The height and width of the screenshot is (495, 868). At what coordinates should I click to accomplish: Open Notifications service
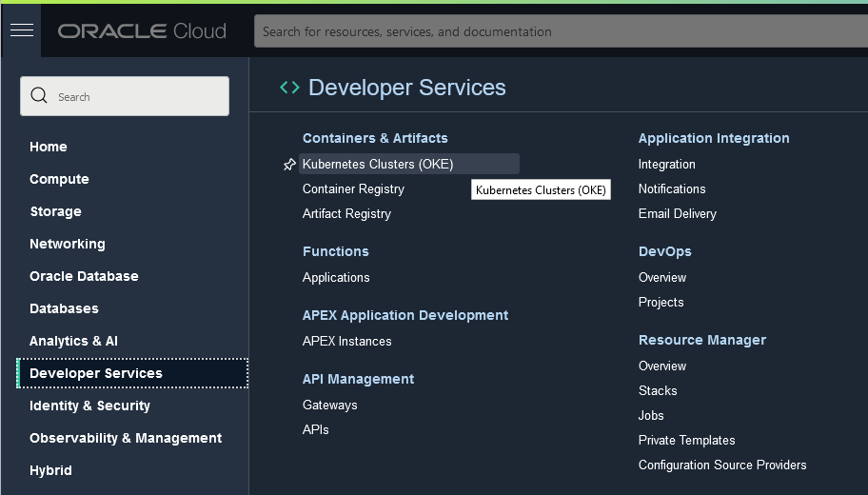(672, 188)
